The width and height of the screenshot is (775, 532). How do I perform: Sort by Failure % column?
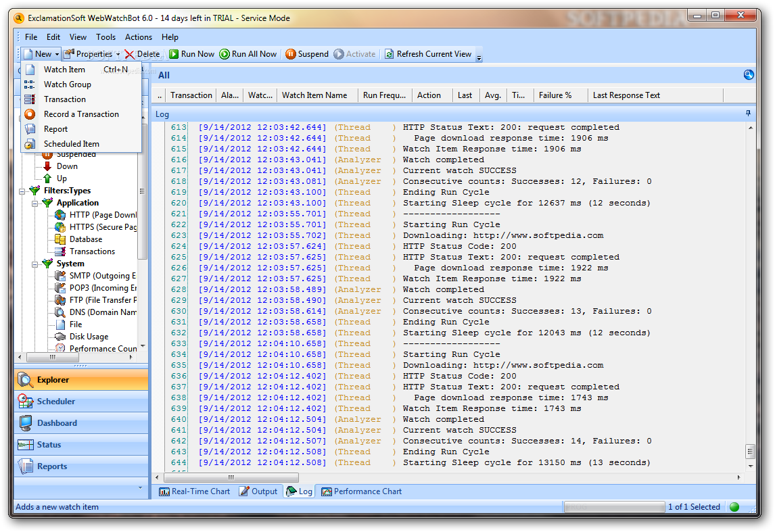pyautogui.click(x=561, y=95)
